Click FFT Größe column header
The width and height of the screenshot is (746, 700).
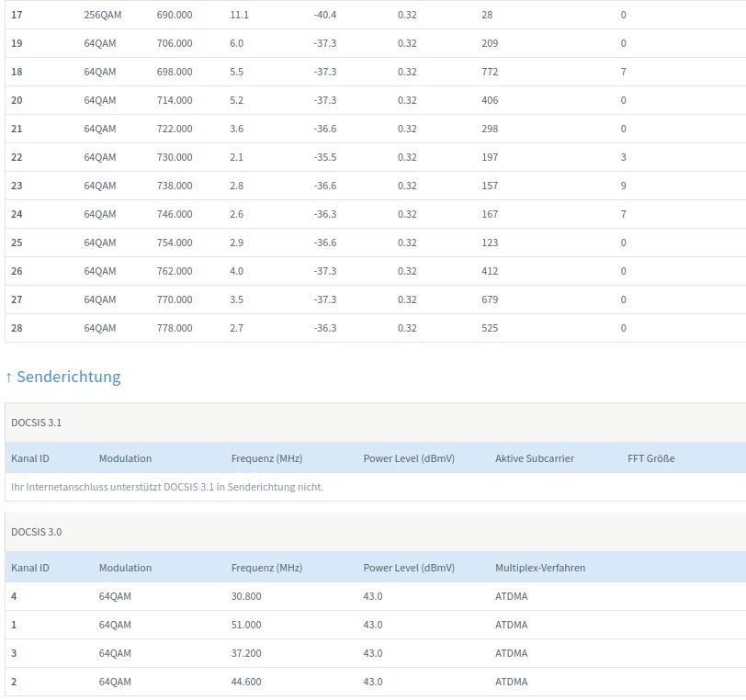click(650, 458)
